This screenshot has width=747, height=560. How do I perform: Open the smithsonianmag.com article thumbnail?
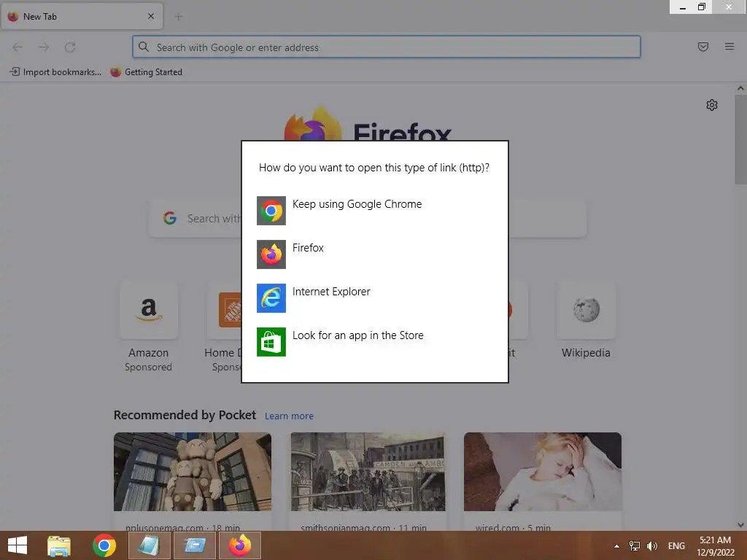pos(368,472)
